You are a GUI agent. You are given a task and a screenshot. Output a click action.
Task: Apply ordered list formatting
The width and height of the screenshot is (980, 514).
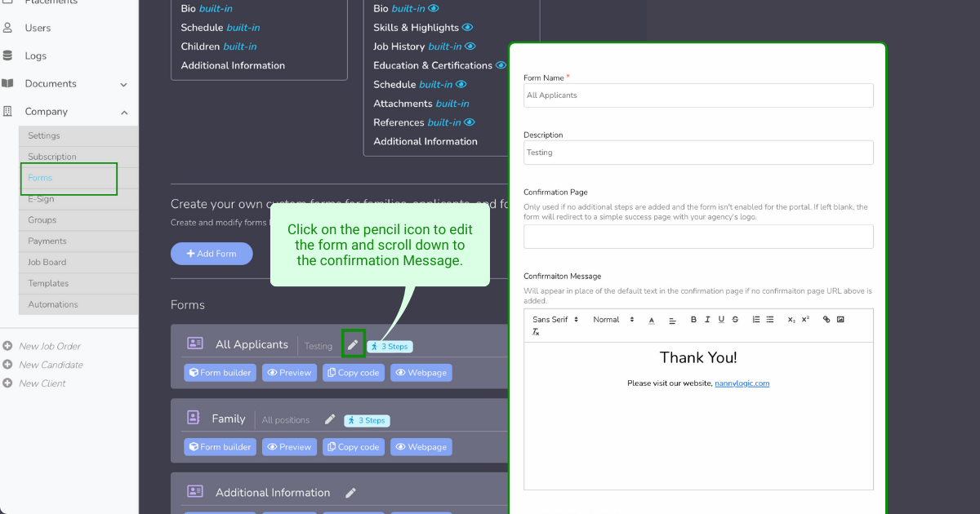pos(756,320)
